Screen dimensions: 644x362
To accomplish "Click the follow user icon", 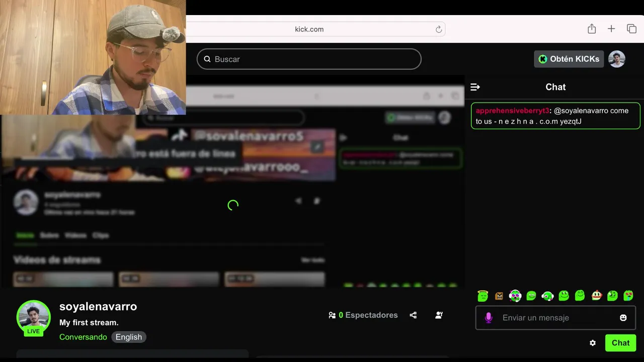I will [439, 315].
